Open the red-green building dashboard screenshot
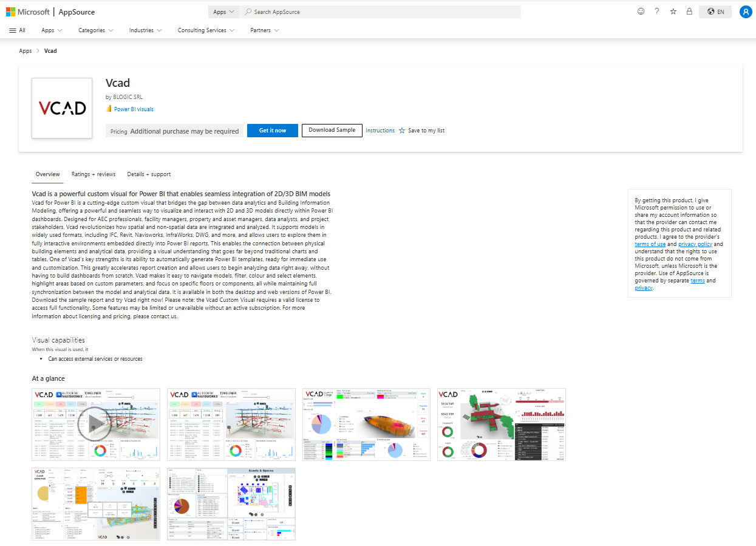Image resolution: width=756 pixels, height=546 pixels. [x=502, y=425]
